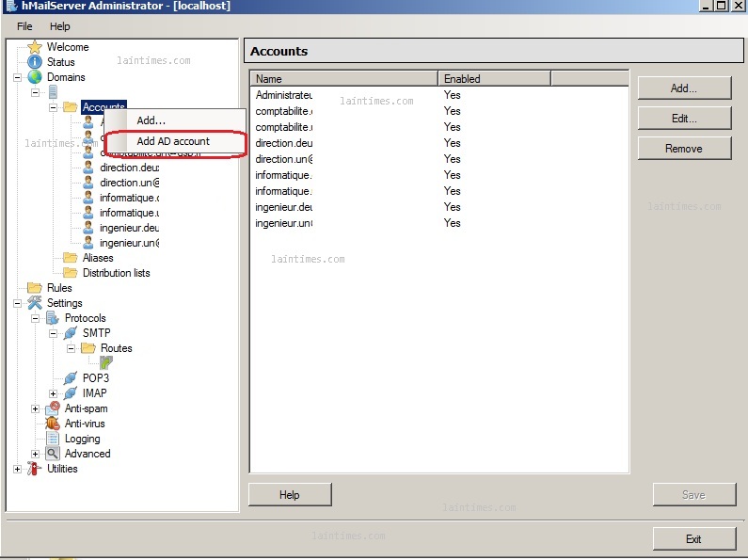Click the Routes folder icon
This screenshot has width=748, height=560.
point(88,348)
